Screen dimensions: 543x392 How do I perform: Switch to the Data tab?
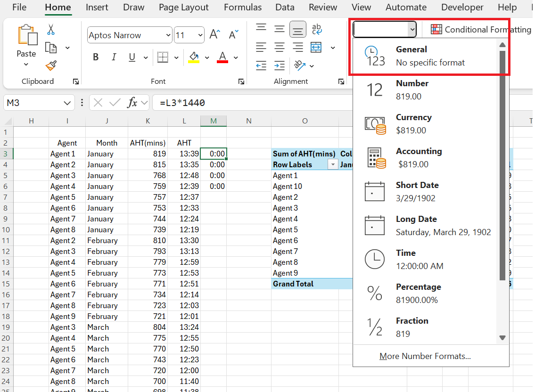tap(285, 7)
